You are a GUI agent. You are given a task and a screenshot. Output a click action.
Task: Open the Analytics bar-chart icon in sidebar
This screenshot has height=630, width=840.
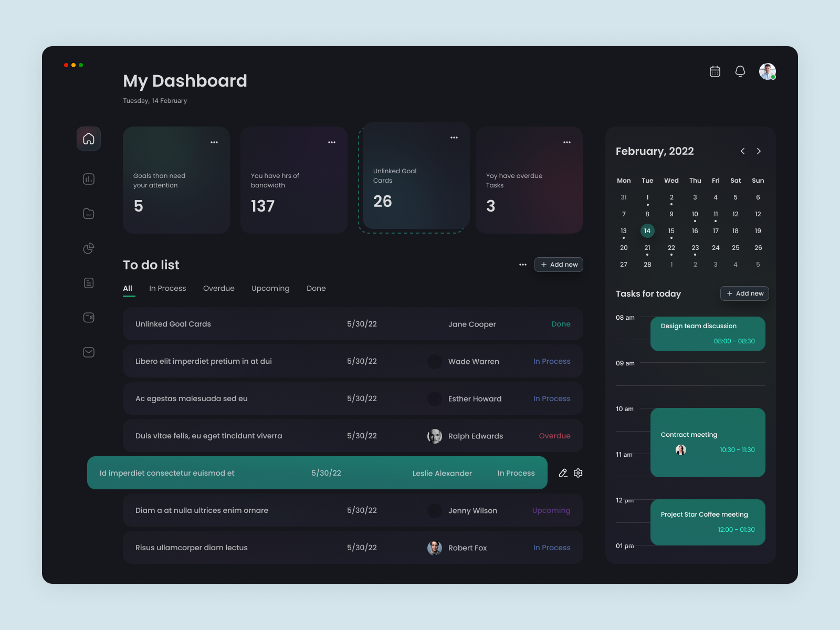88,179
